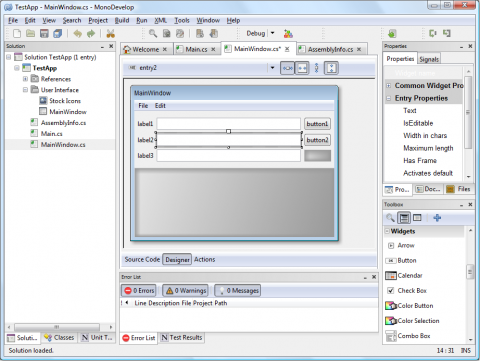The image size is (480, 361).
Task: Click the blue plus add-items icon in Toolbox
Action: (x=437, y=218)
